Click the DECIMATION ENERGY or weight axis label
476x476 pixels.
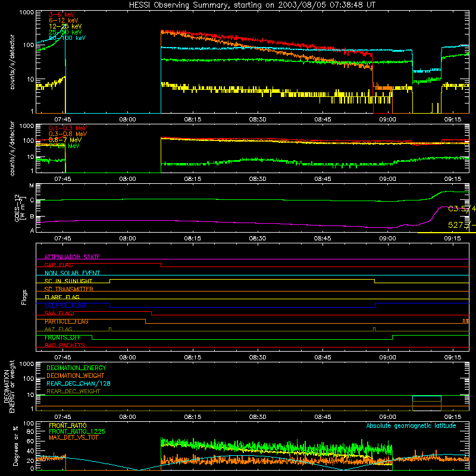9,387
